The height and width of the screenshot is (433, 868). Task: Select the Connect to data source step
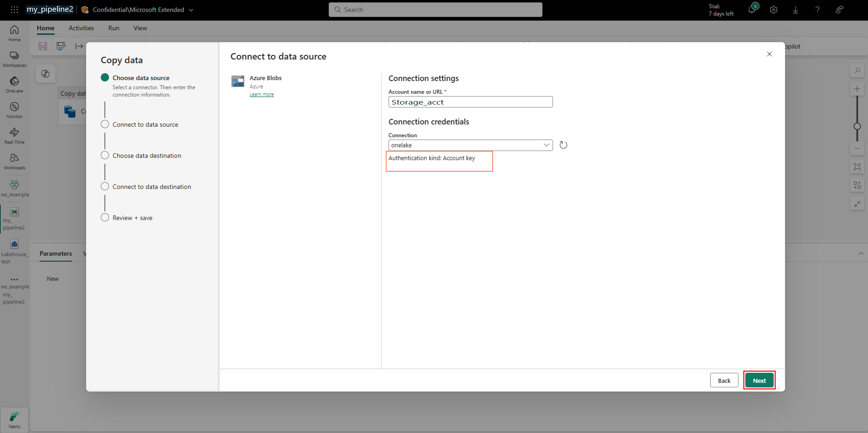tap(145, 124)
